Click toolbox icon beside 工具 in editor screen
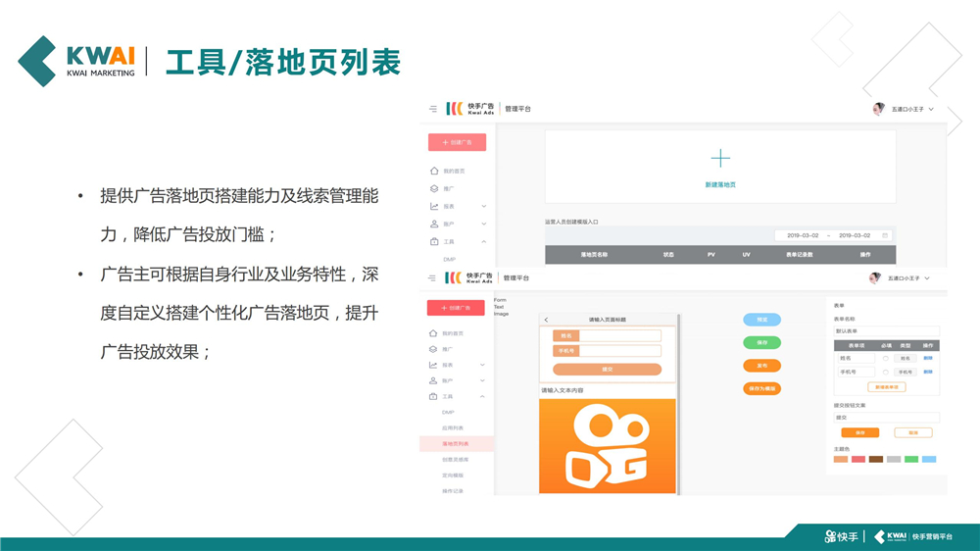 433,396
